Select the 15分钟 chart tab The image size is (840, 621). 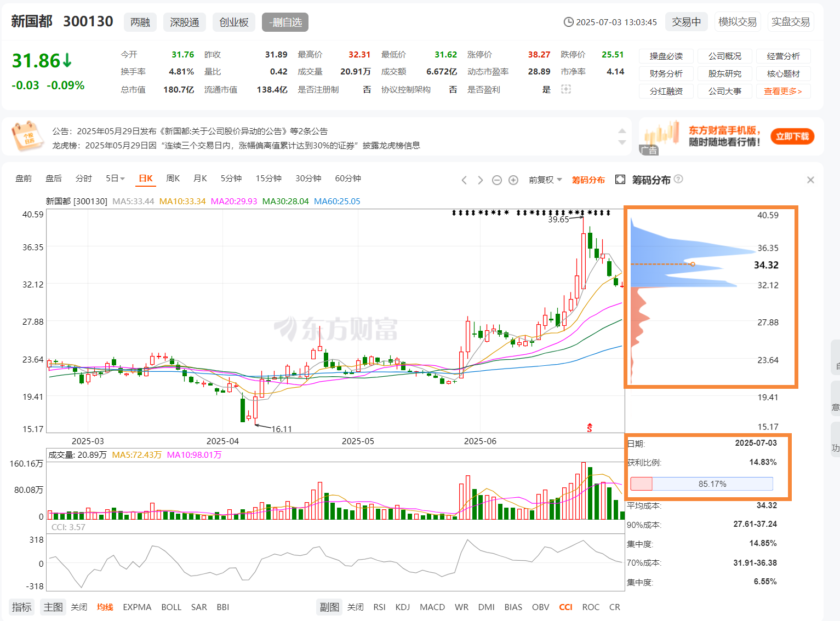[268, 179]
